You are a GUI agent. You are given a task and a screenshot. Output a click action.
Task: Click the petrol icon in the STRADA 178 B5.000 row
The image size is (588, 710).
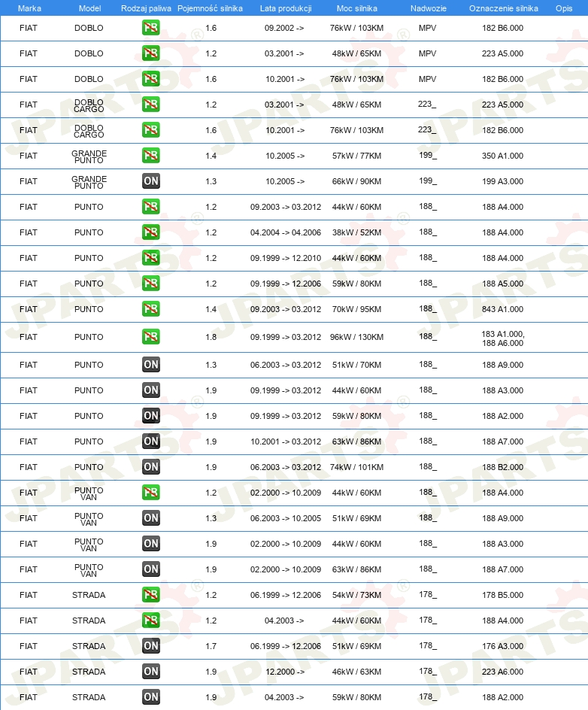coord(150,595)
